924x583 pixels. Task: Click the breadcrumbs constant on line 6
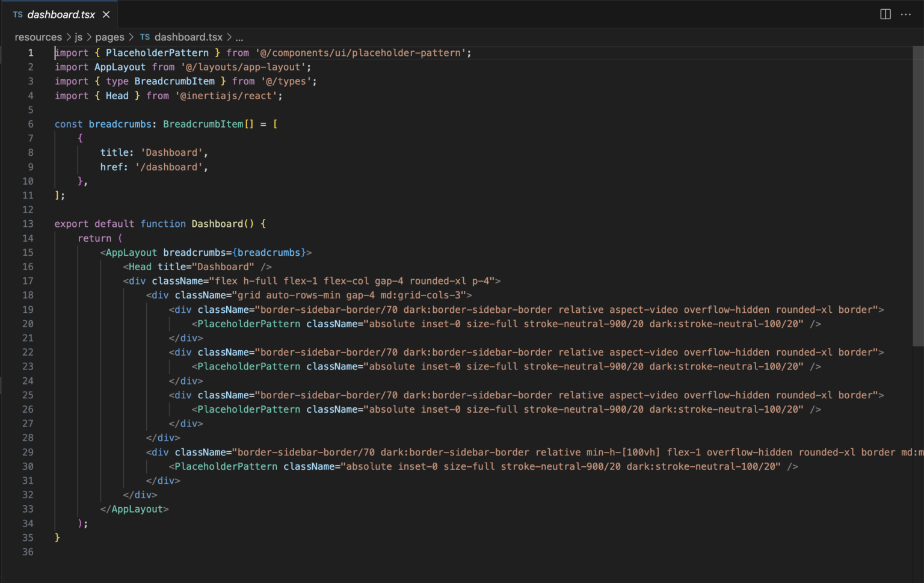click(x=120, y=124)
